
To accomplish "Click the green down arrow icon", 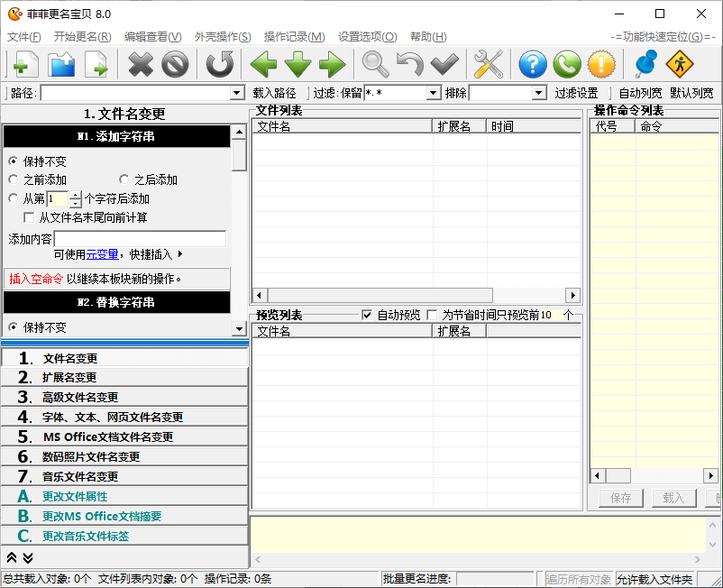I will 297,65.
